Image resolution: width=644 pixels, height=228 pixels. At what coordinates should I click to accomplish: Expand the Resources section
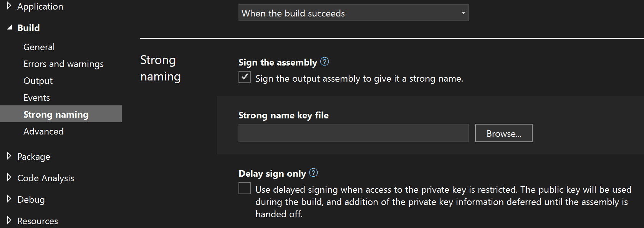[9, 220]
